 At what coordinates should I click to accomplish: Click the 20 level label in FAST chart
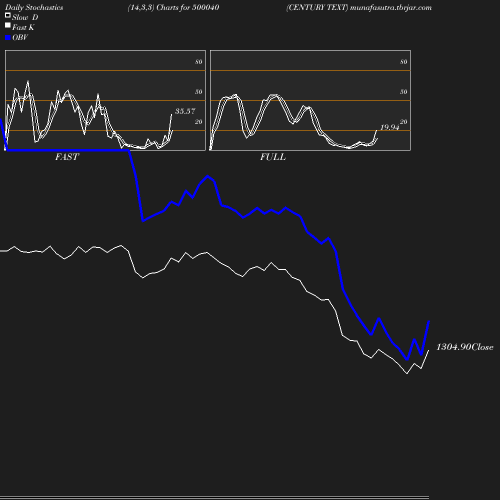pos(199,122)
